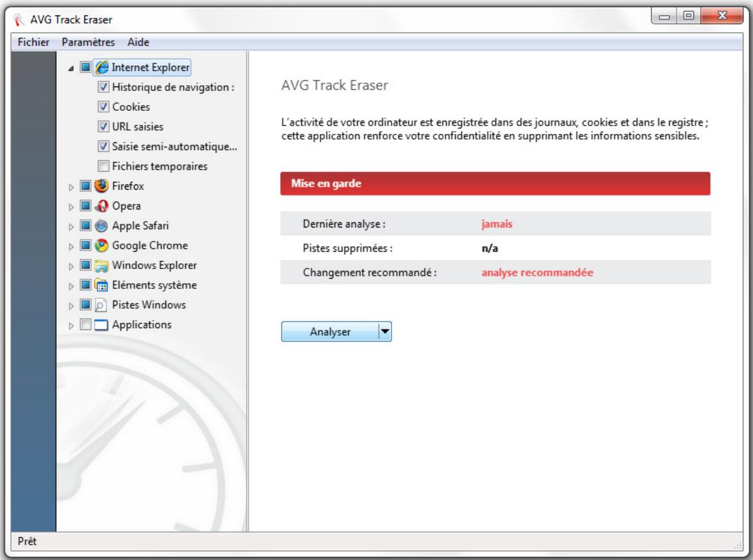
Task: Click the Windows Explorer folder icon
Action: pos(101,265)
